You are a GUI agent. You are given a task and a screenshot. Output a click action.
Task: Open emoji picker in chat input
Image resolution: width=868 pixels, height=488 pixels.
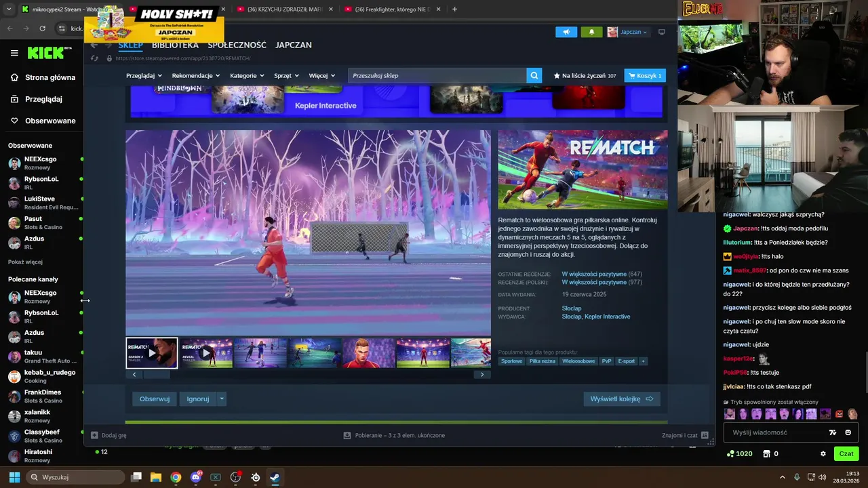tap(848, 432)
